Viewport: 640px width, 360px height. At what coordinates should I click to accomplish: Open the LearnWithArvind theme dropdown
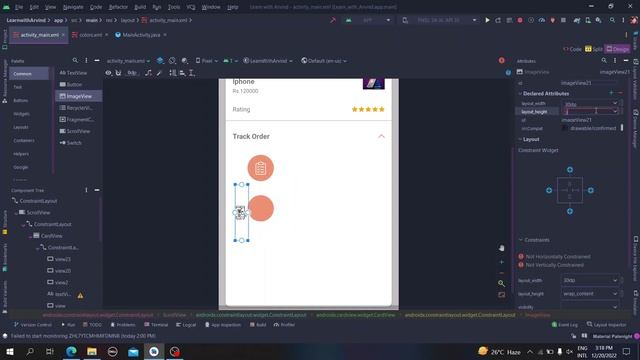pos(268,61)
